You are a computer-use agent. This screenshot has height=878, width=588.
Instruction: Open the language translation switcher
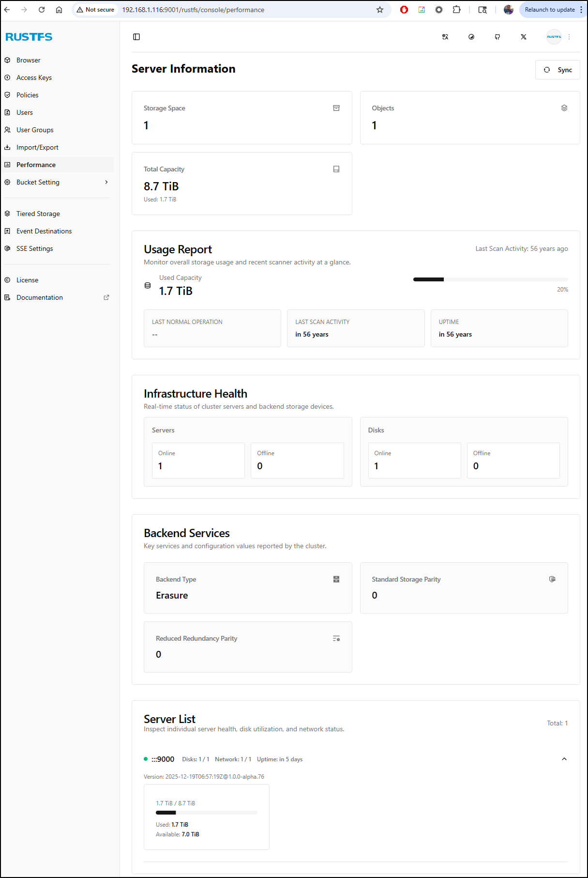tap(445, 37)
